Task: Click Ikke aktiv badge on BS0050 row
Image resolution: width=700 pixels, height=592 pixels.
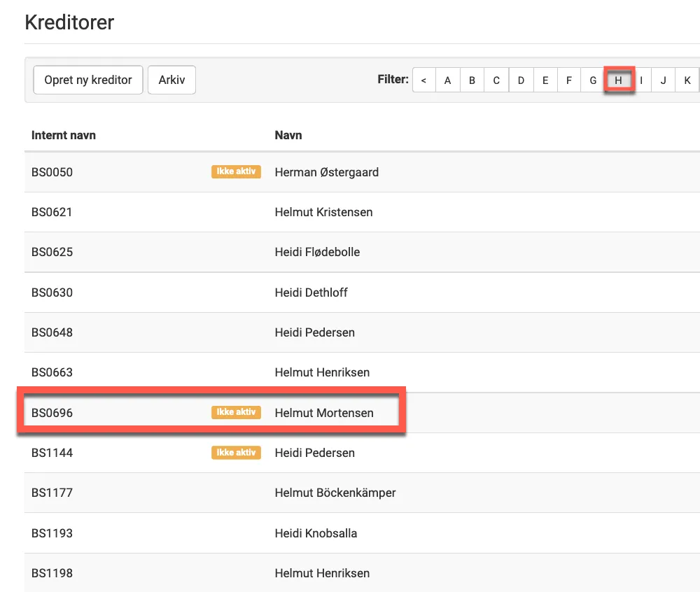Action: (x=236, y=171)
